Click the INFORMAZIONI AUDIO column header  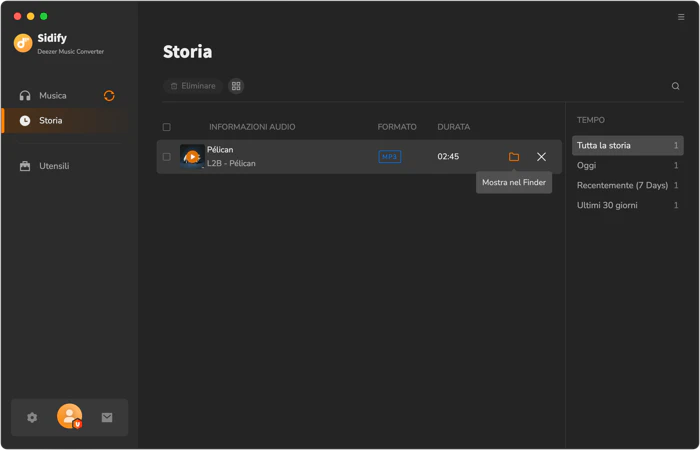pos(252,127)
